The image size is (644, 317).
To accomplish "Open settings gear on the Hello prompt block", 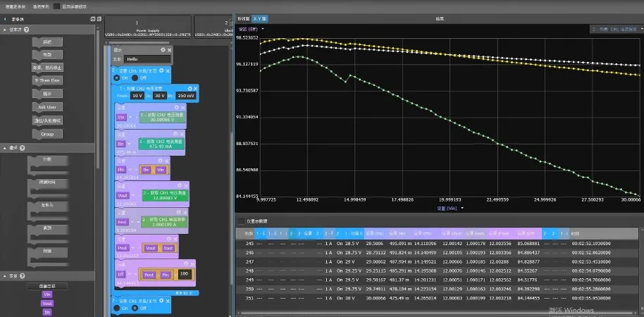I will tap(163, 50).
